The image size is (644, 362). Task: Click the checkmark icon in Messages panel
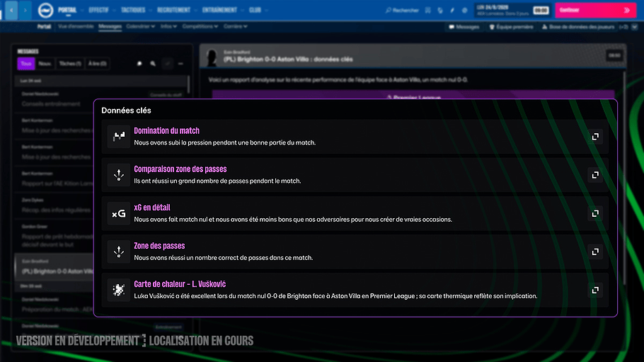point(167,64)
